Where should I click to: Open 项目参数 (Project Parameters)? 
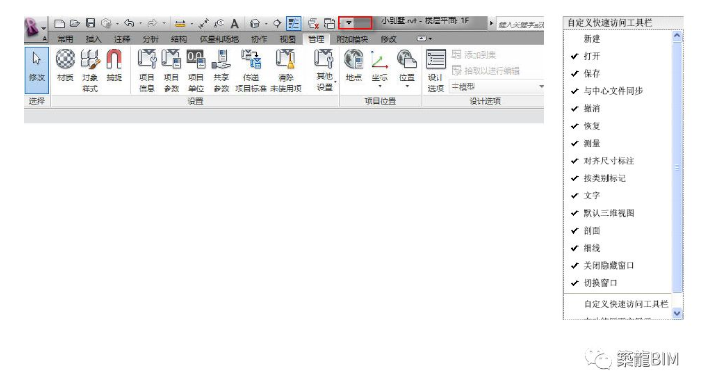[x=171, y=71]
